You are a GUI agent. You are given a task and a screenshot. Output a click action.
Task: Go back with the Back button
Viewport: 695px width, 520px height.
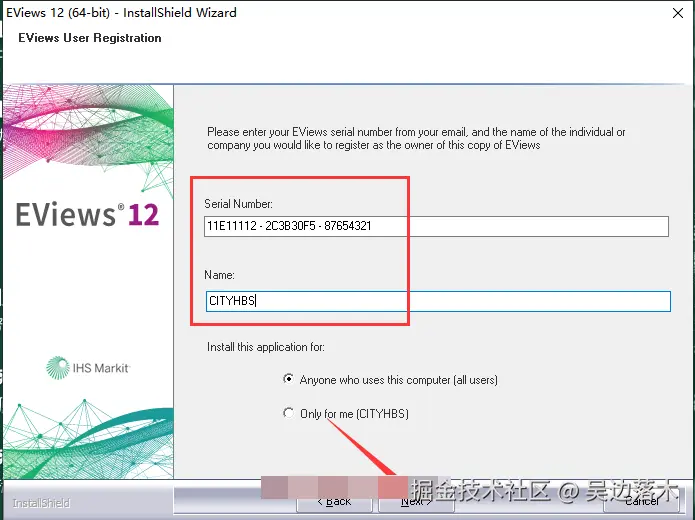tap(334, 501)
